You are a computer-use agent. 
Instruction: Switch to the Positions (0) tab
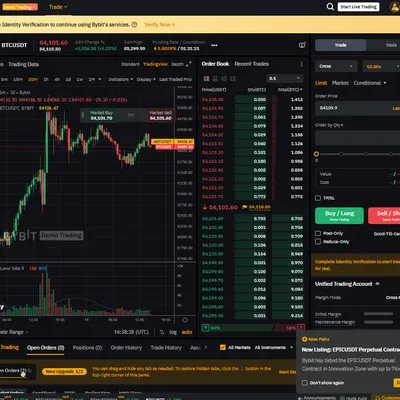tap(87, 348)
